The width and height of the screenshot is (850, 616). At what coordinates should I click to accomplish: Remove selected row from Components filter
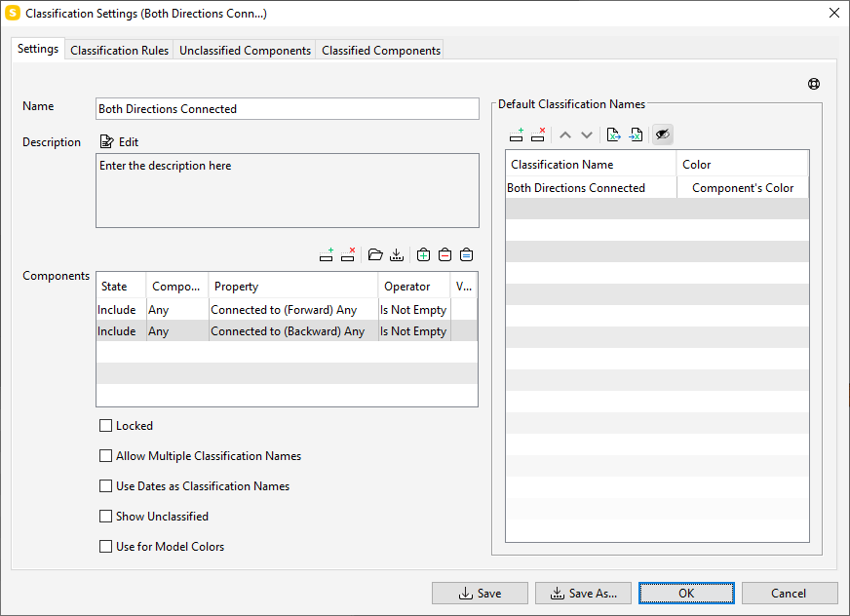[348, 254]
